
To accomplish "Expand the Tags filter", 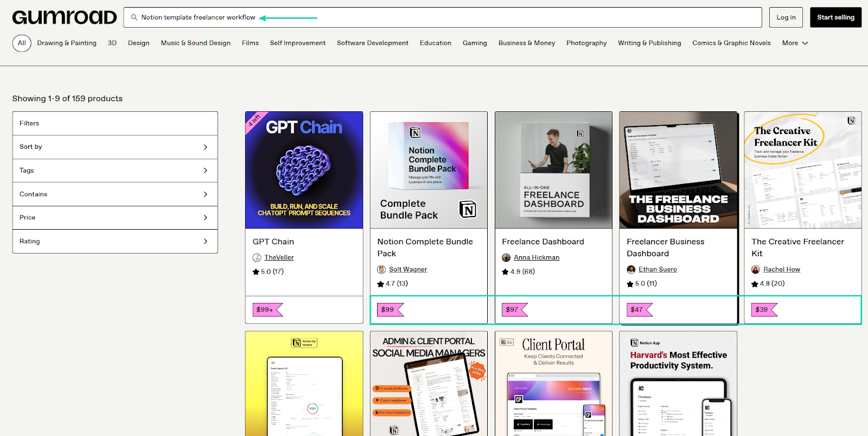I will tap(115, 170).
